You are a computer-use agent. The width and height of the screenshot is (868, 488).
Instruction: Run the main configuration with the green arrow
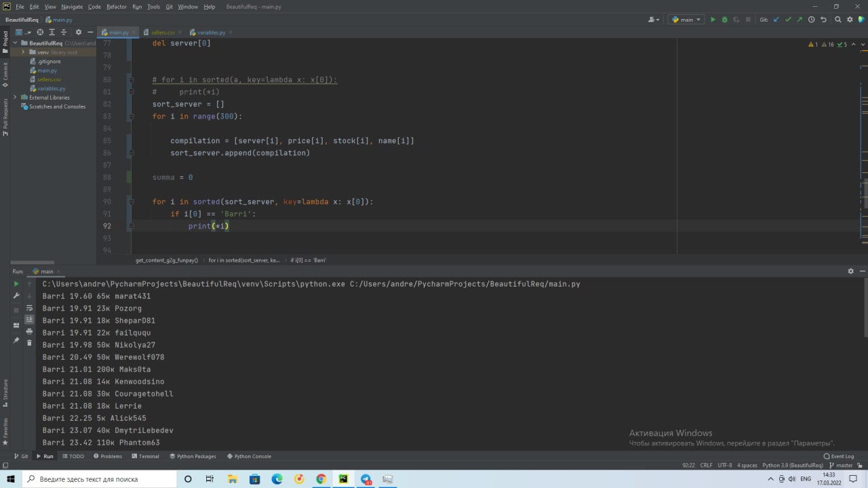713,20
